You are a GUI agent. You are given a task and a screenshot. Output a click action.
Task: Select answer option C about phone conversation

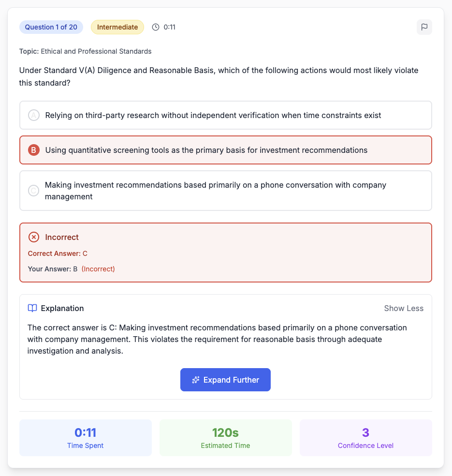225,191
